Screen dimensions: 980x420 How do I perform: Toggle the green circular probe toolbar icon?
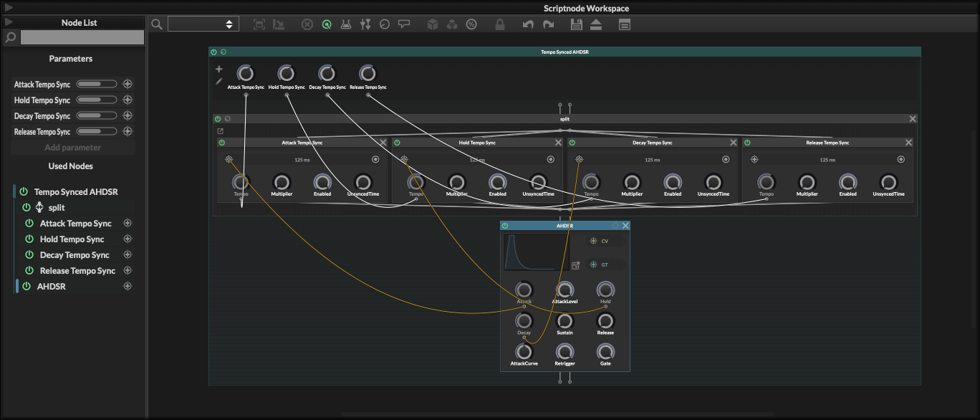327,24
